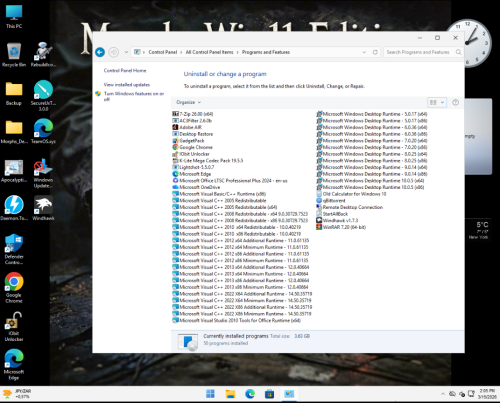Open the Organize dropdown

coord(189,102)
